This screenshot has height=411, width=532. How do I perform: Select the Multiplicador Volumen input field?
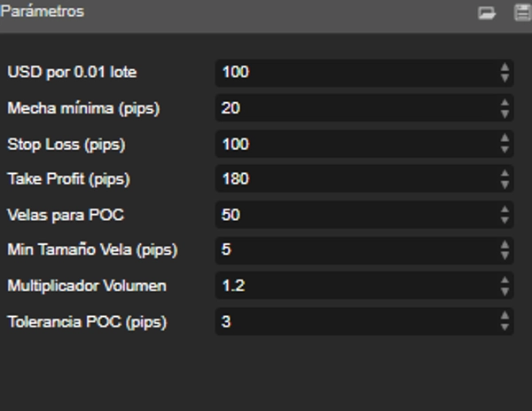click(355, 286)
